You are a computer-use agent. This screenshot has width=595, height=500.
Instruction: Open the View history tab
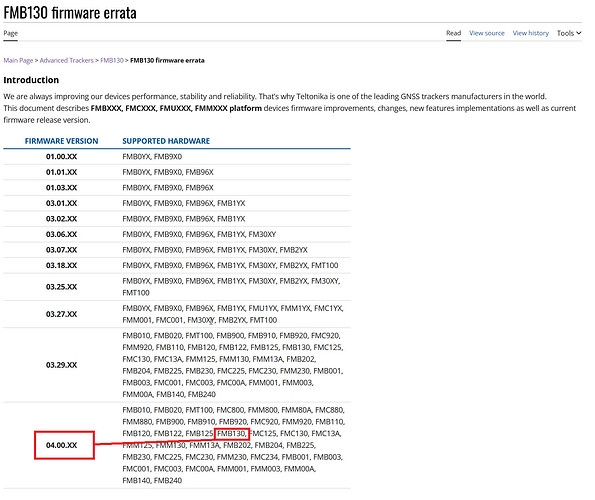530,33
